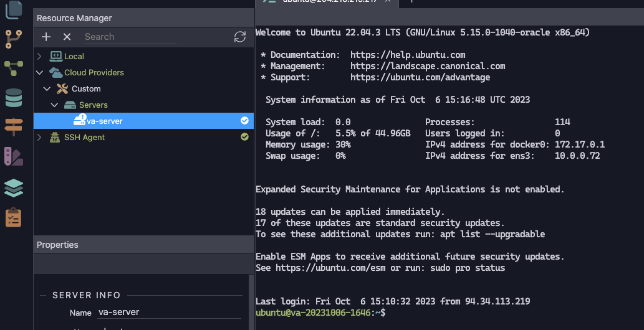
Task: Open the git branch sidebar icon
Action: 14,39
